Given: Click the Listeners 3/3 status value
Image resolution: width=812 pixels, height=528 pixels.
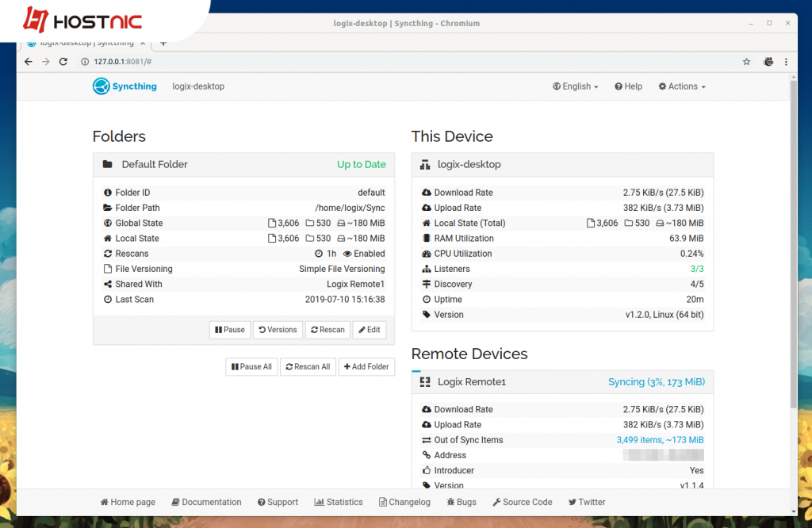Looking at the screenshot, I should tap(696, 269).
